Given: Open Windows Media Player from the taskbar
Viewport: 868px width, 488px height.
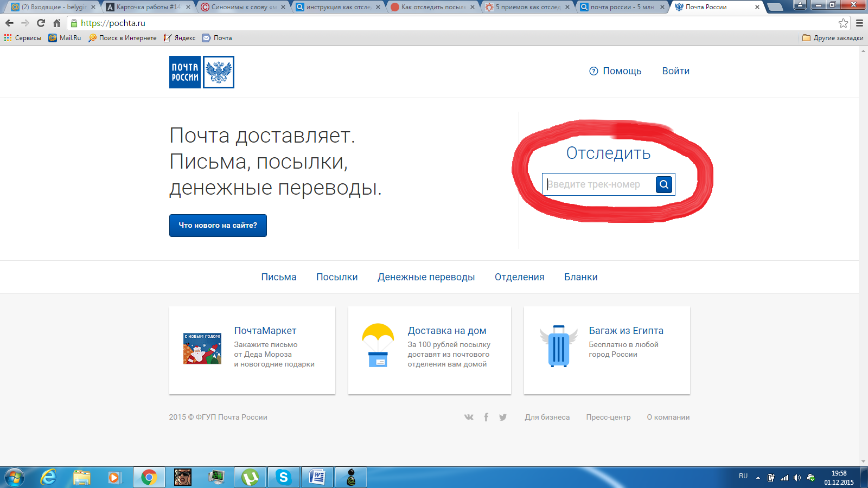Looking at the screenshot, I should click(114, 478).
